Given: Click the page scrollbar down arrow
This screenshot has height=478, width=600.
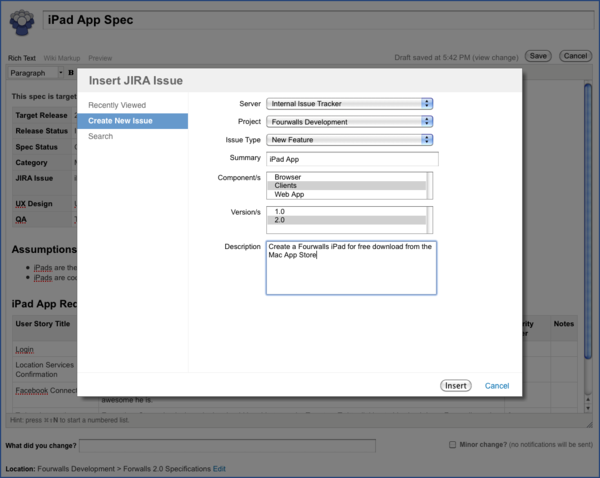Looking at the screenshot, I should point(588,408).
